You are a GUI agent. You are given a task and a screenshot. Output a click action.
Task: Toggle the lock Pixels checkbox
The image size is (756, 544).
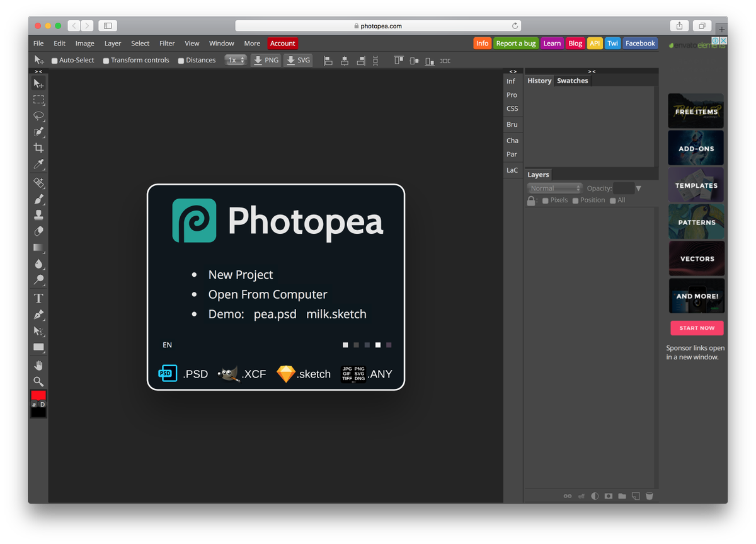coord(546,200)
